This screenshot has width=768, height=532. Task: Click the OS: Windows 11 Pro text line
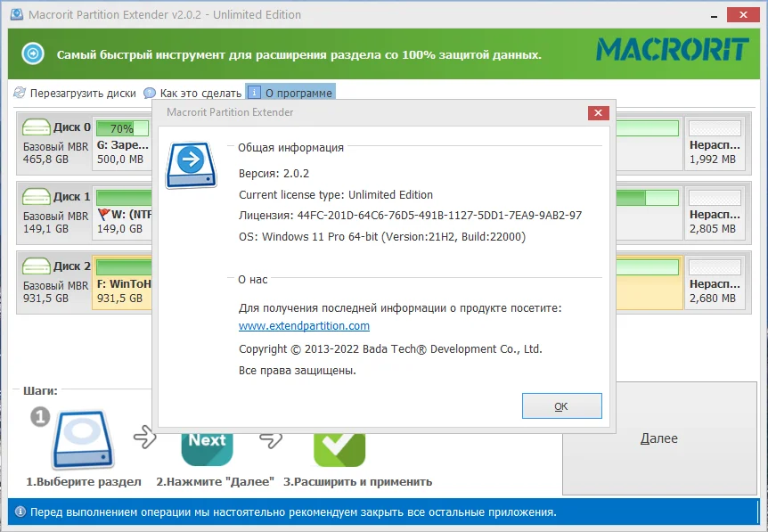[382, 237]
